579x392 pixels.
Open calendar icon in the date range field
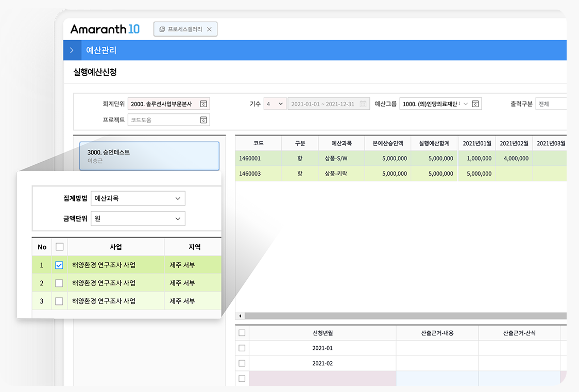(363, 104)
